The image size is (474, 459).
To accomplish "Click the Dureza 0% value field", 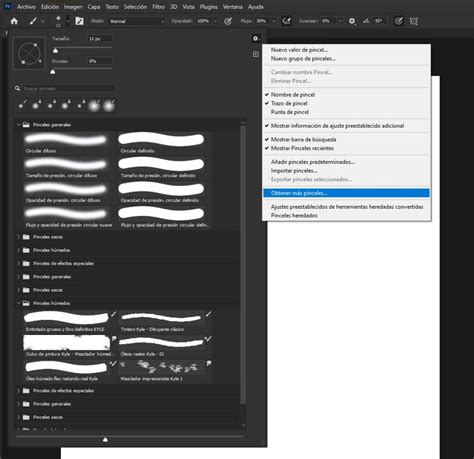I will (100, 61).
